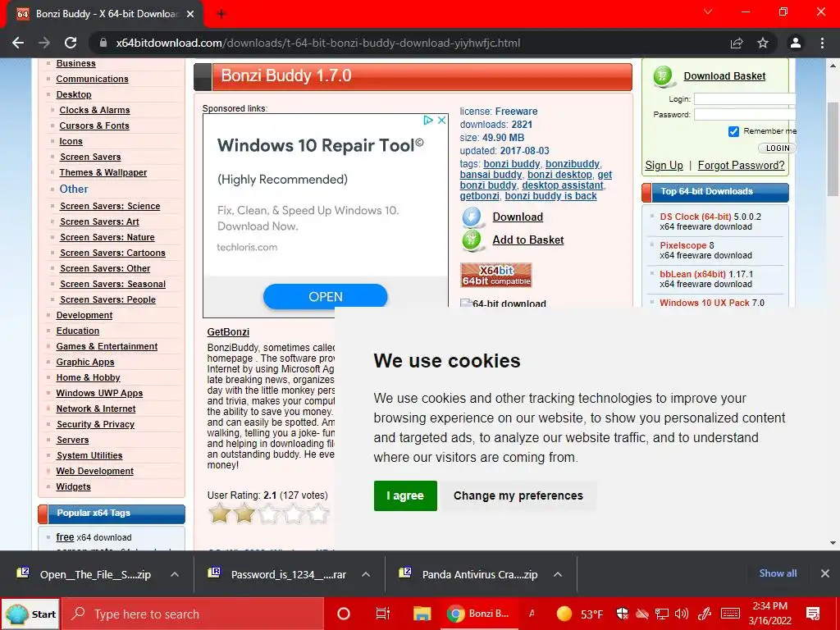Open Clocks & Alarms subcategory
Screen dimensions: 840x630
[x=94, y=110]
